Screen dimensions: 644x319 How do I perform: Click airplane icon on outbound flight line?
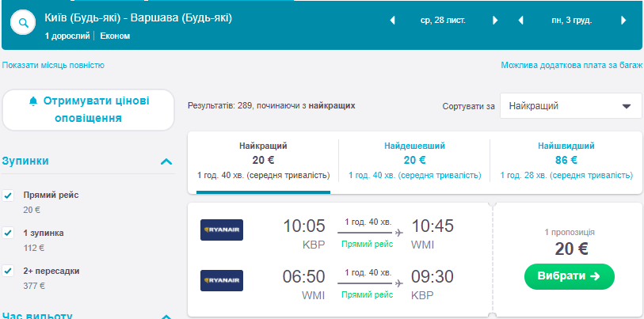tap(398, 232)
